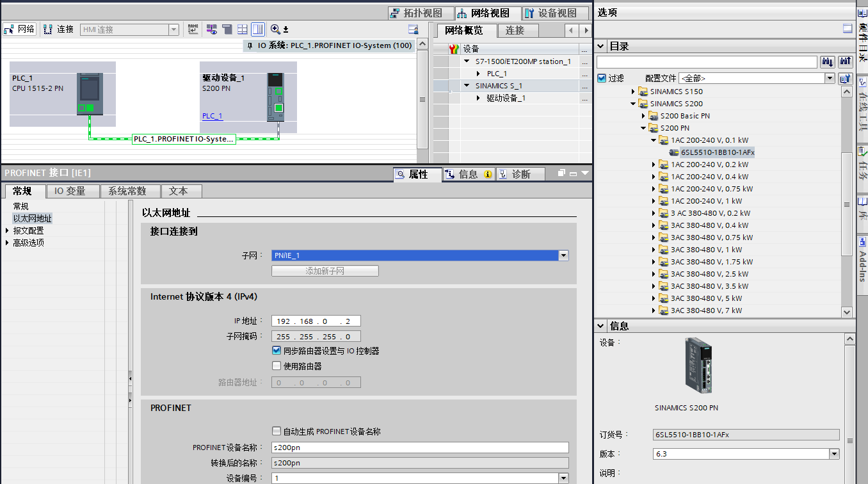This screenshot has height=484, width=868.
Task: Click the 网络 button in toolbar
Action: pos(19,29)
